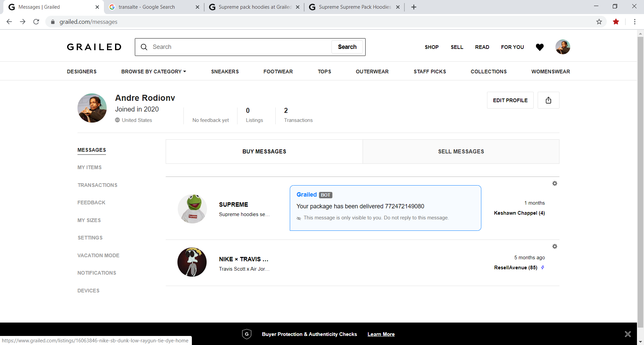
Task: Open the Grailed BOT delivery message
Action: 385,208
